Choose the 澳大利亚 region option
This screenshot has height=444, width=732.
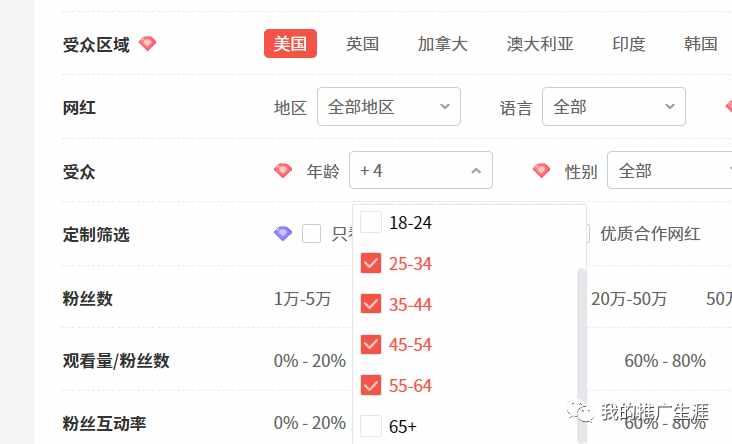[540, 44]
